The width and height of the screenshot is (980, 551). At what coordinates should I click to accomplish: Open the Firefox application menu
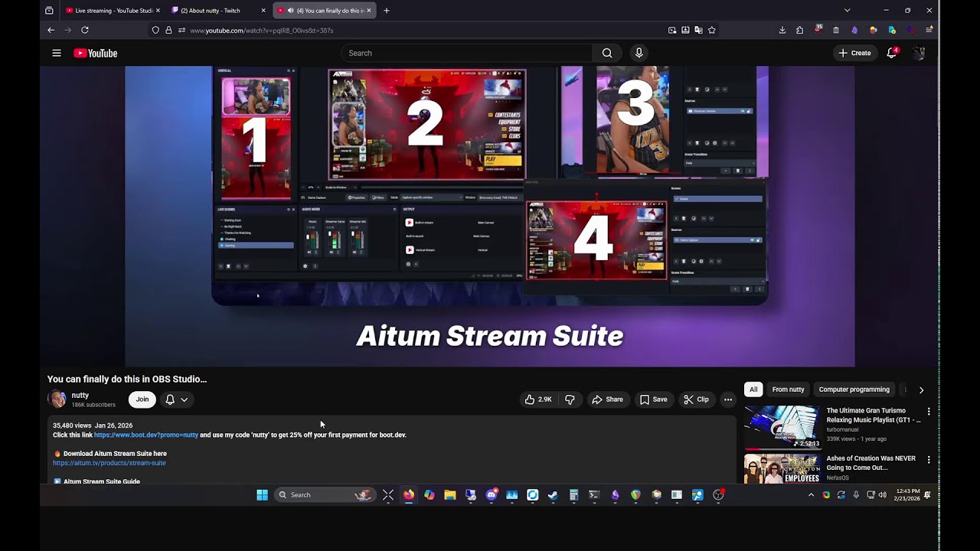coord(929,30)
